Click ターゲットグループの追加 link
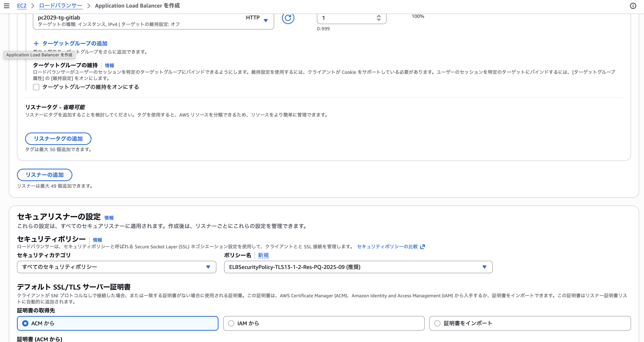 (x=75, y=44)
